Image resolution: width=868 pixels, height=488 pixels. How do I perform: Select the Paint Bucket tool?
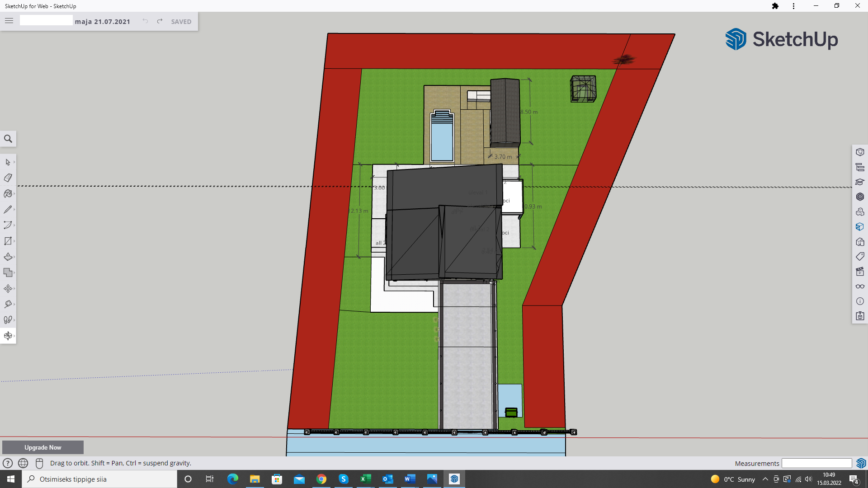[8, 194]
